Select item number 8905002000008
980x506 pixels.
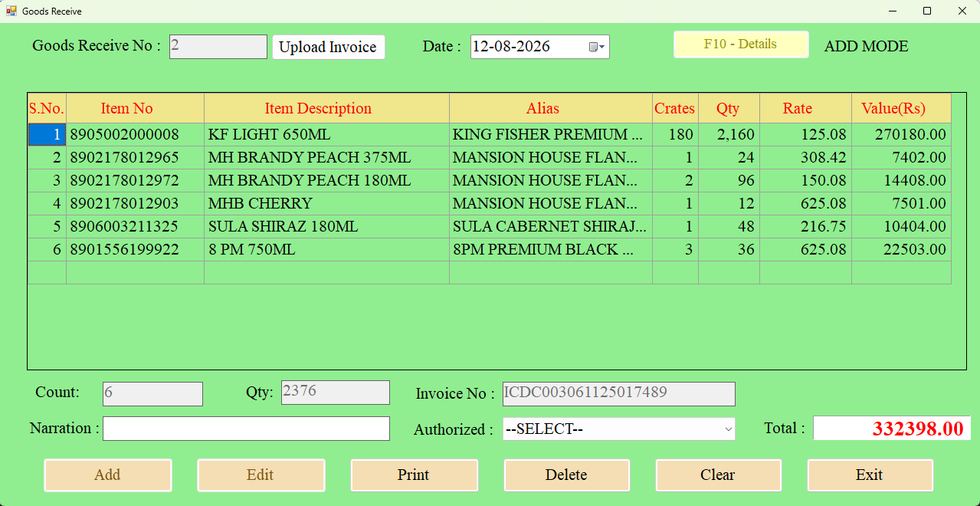135,135
